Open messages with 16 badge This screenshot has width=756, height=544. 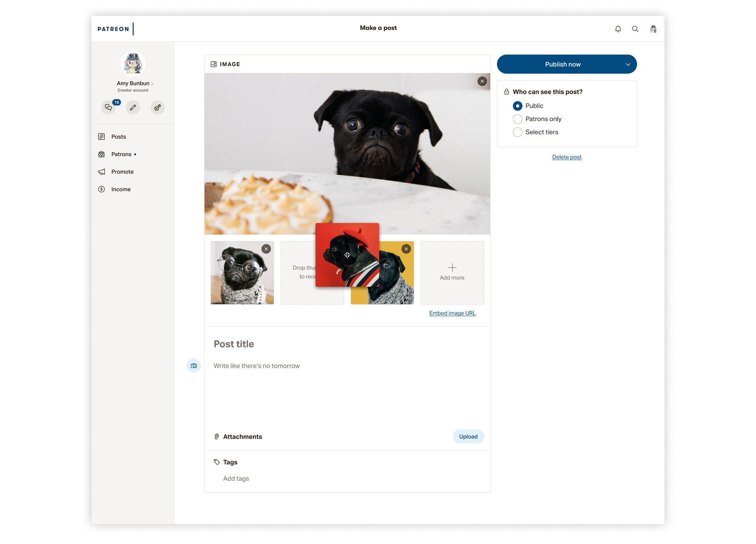tap(108, 107)
